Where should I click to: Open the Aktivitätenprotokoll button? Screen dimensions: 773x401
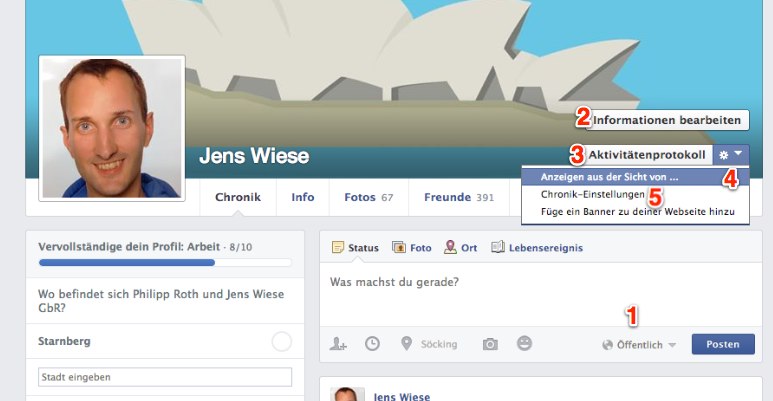pos(647,155)
